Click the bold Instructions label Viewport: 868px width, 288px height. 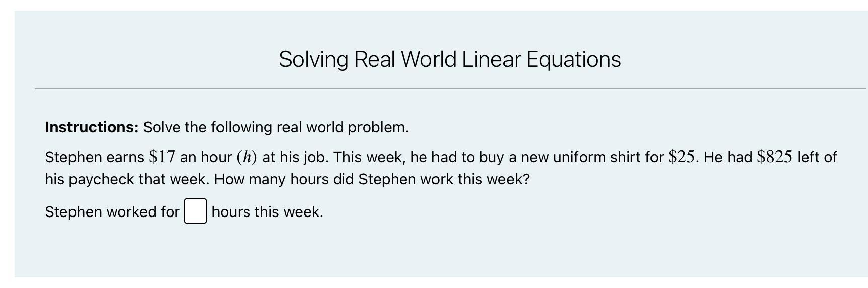92,127
